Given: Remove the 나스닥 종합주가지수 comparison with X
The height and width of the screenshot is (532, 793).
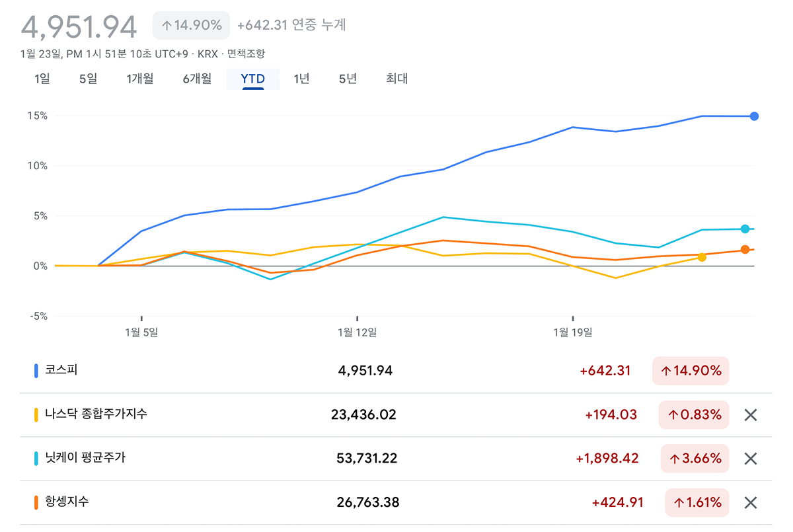Looking at the screenshot, I should (750, 415).
